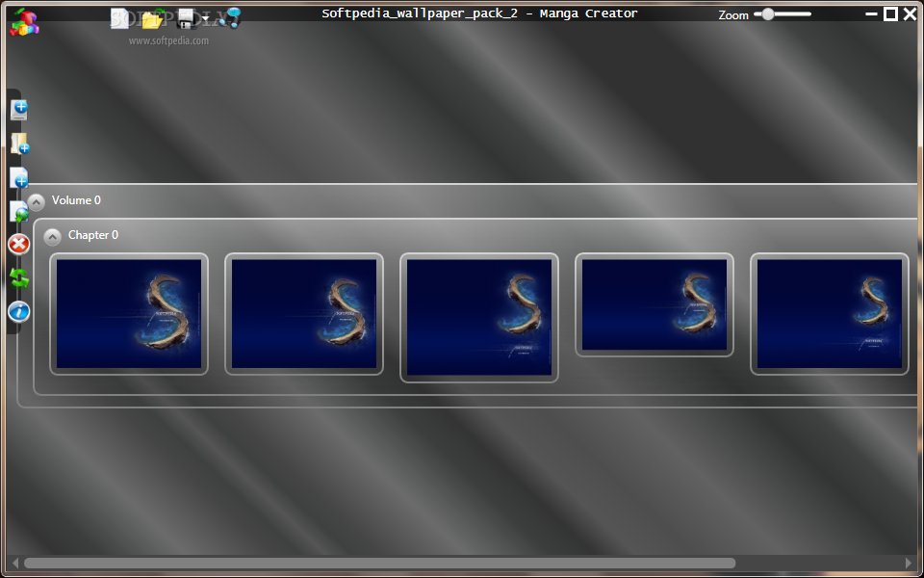Select the first wallpaper thumbnail in Chapter 0

click(129, 314)
